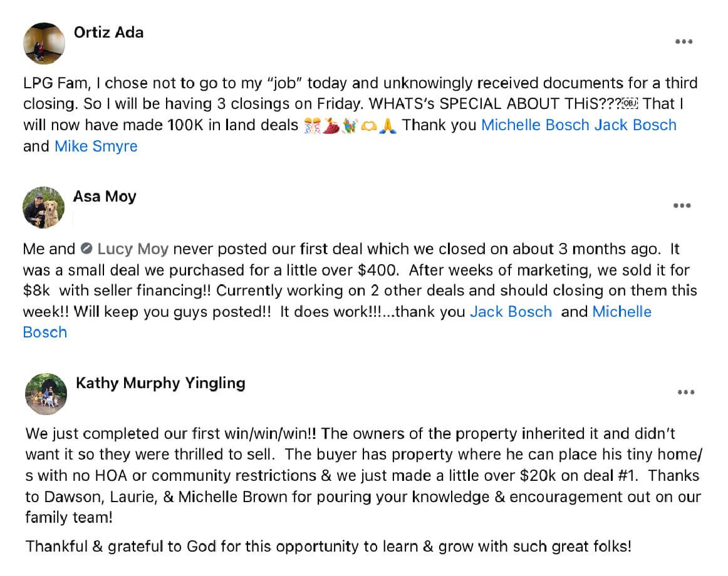Click the Asa Moy author name
Viewport: 728px width, 576px height.
pyautogui.click(x=105, y=197)
